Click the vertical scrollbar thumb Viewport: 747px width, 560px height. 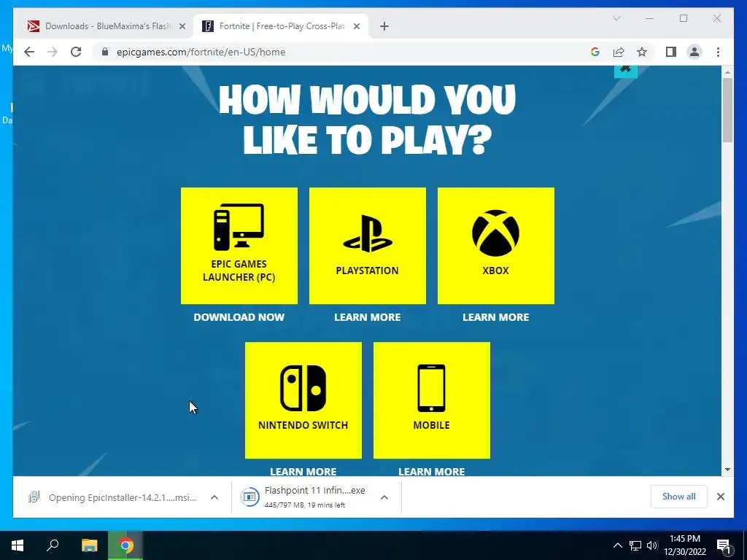[727, 110]
